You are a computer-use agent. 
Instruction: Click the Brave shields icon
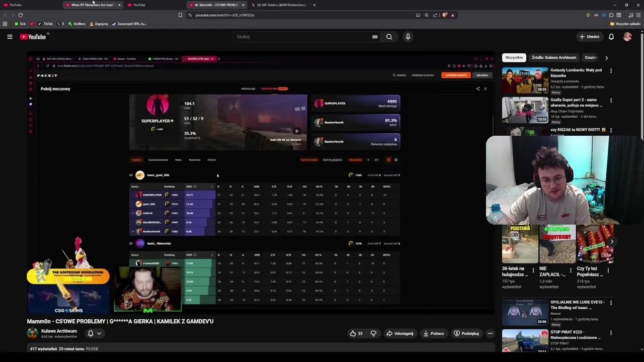coord(444,15)
